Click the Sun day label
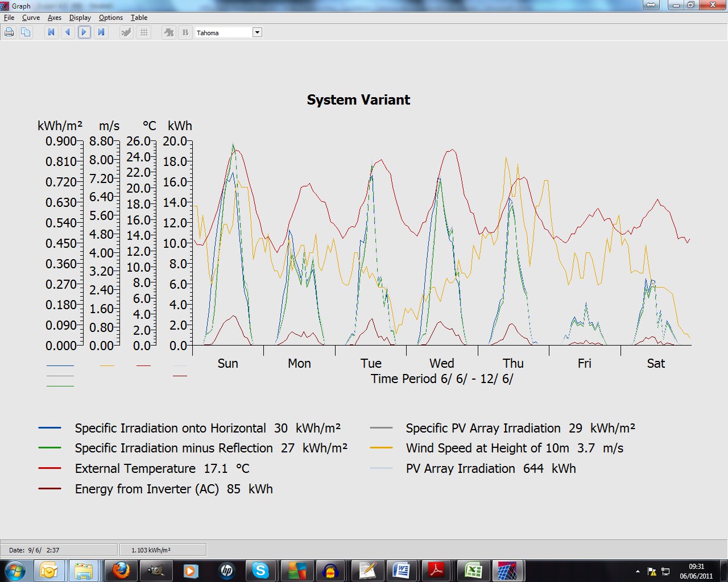This screenshot has height=582, width=728. [227, 364]
